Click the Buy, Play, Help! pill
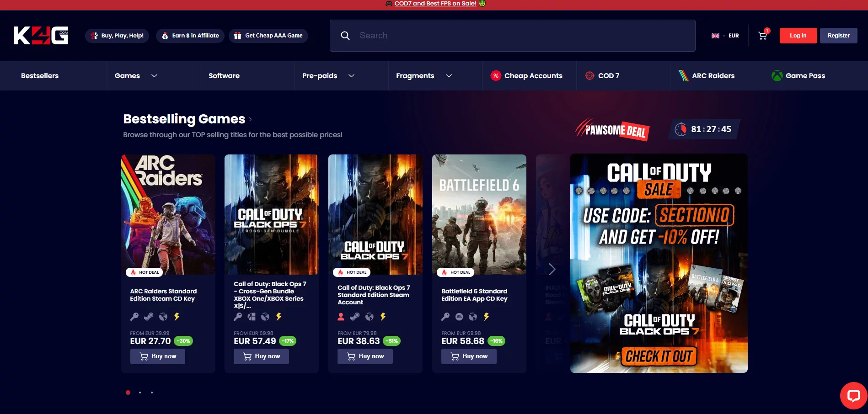The image size is (868, 414). [117, 36]
